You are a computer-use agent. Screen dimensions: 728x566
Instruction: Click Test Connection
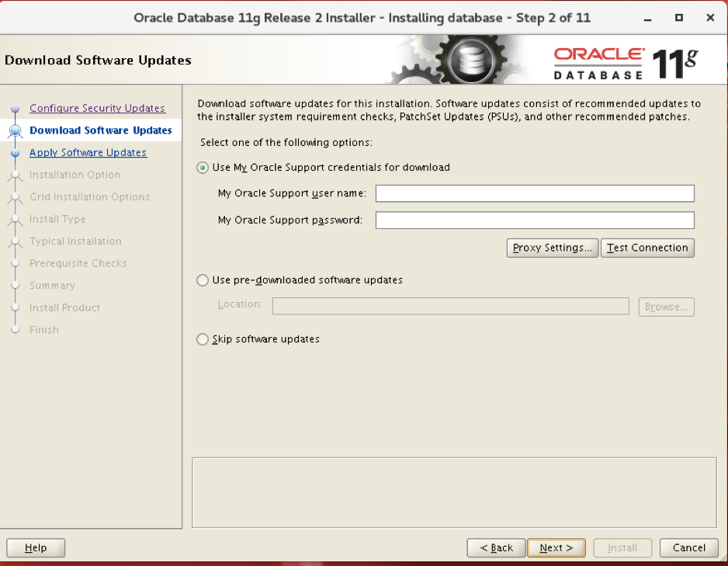pyautogui.click(x=647, y=248)
